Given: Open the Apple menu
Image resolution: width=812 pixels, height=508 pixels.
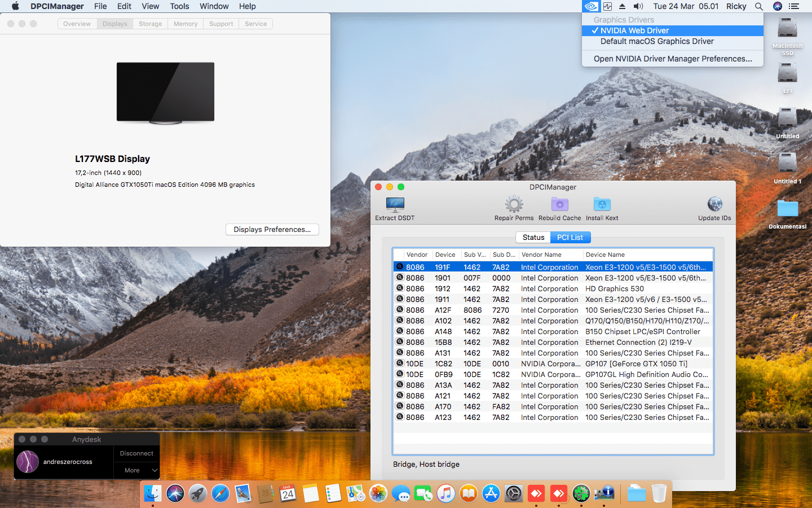Looking at the screenshot, I should tap(15, 6).
